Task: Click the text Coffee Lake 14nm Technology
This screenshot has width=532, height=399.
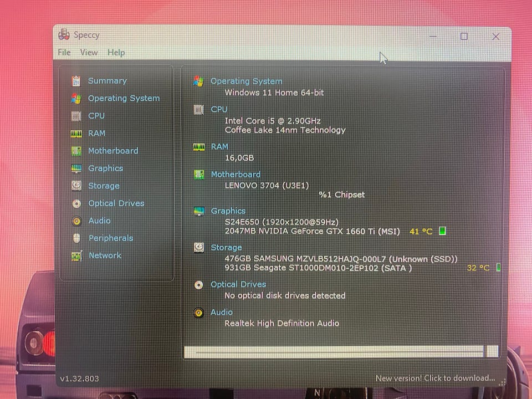Action: 285,130
